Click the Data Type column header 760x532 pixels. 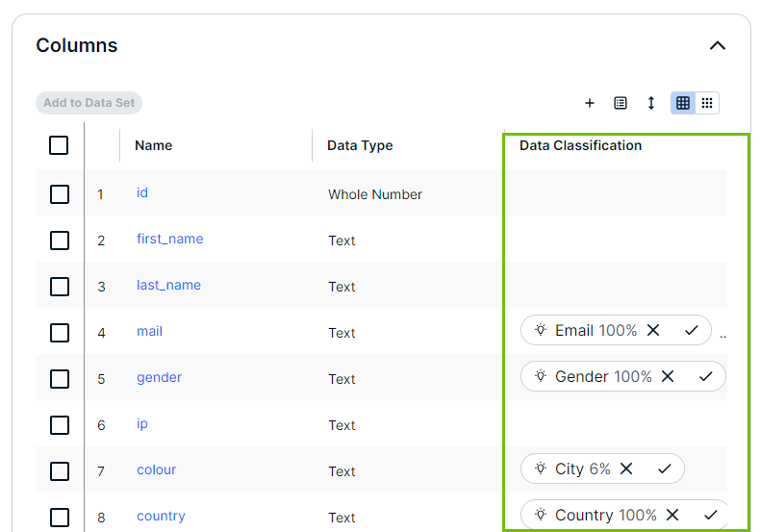coord(360,145)
